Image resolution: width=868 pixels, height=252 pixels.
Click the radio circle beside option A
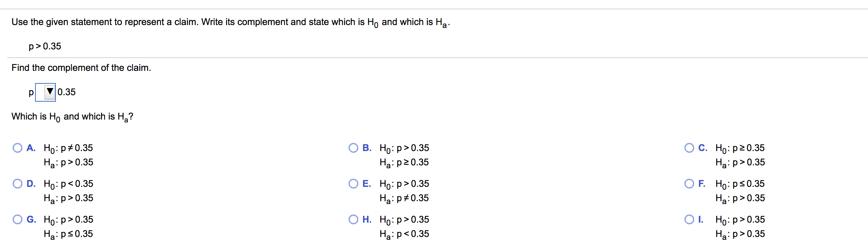click(17, 147)
